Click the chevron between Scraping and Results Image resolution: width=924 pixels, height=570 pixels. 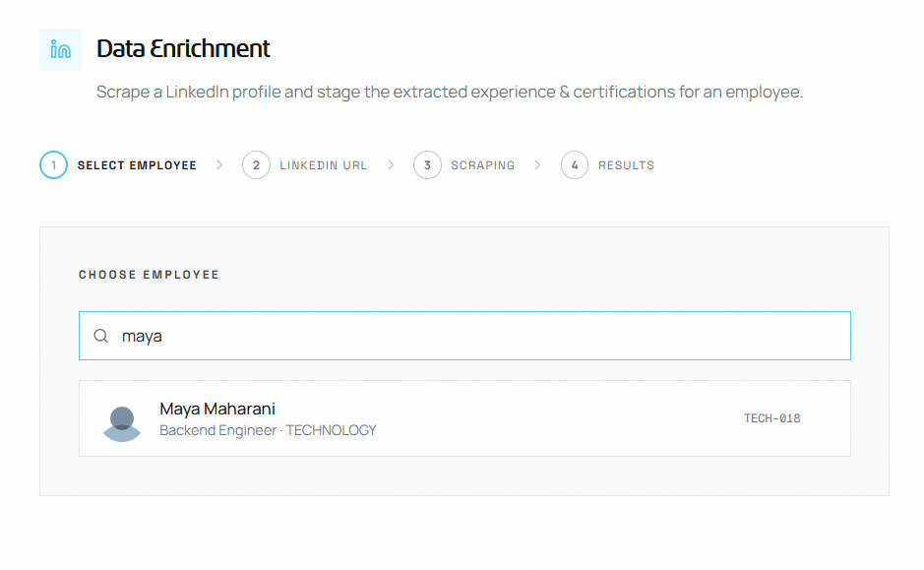537,165
